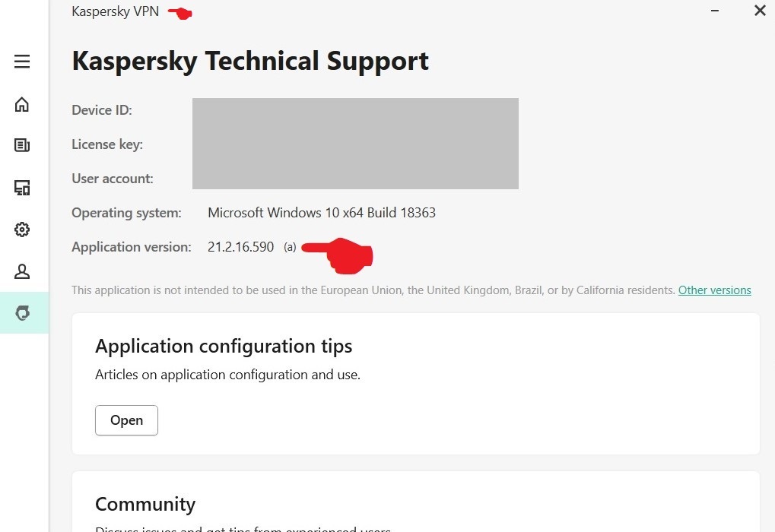Click the Application version label

tap(132, 247)
